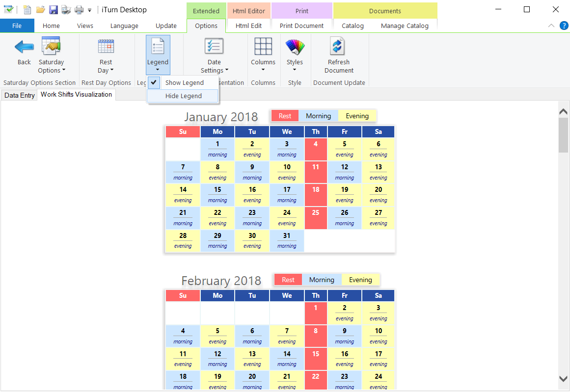Click the vertical scrollbar down arrow

coord(564,378)
